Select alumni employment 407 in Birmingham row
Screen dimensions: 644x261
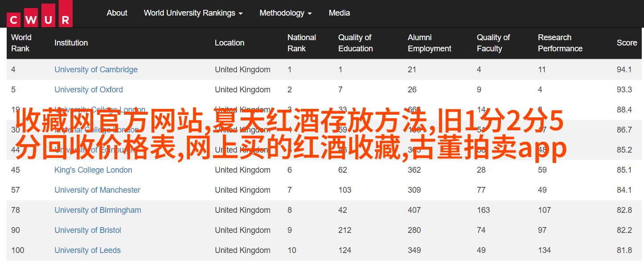[414, 210]
